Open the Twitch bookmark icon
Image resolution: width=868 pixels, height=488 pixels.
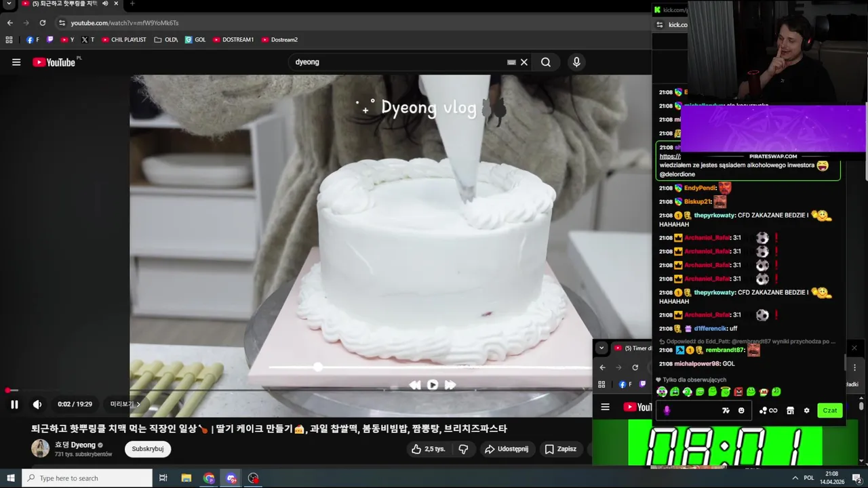tap(50, 40)
